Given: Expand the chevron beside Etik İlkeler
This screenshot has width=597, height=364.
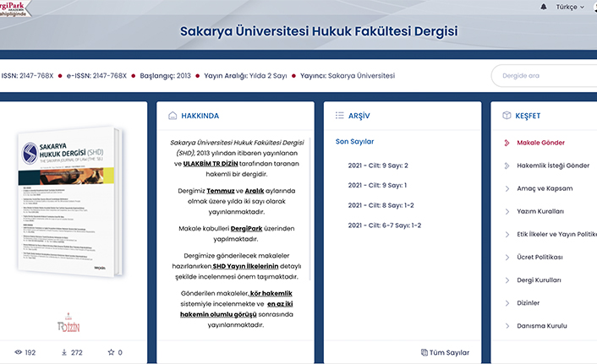Looking at the screenshot, I should (507, 234).
